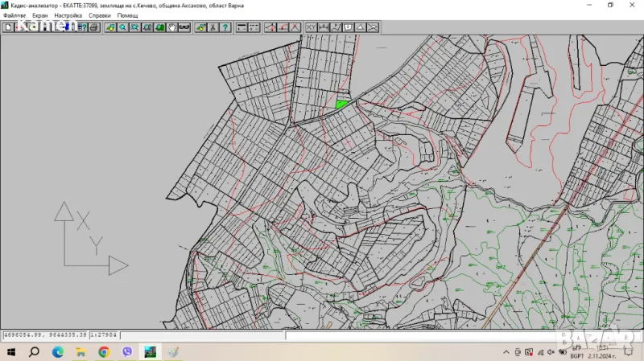644x361 pixels.
Task: Click the printer icon in toolbar
Action: [93, 27]
